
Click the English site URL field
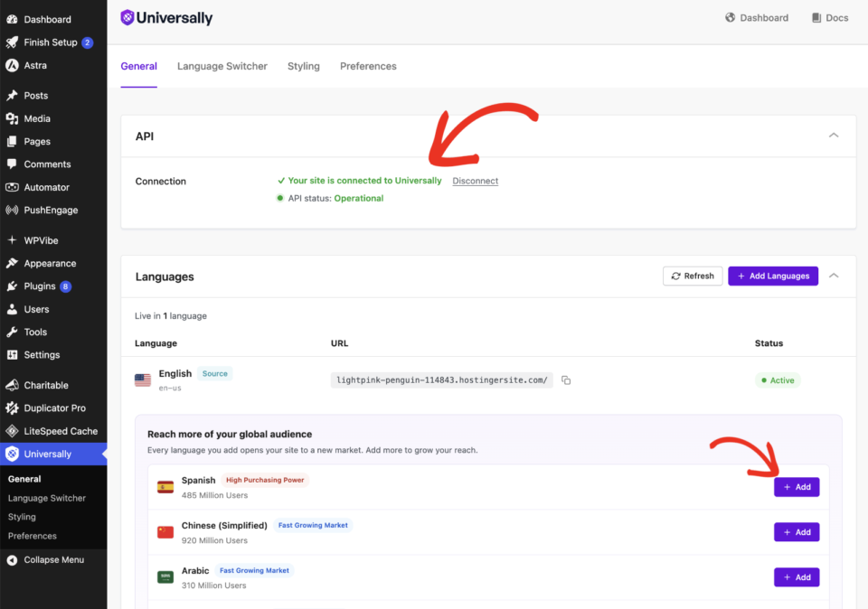point(442,380)
